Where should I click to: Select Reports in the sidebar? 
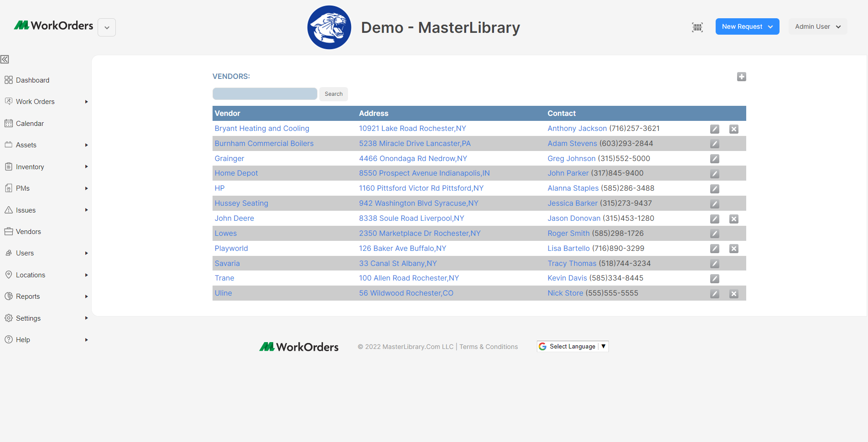click(28, 296)
